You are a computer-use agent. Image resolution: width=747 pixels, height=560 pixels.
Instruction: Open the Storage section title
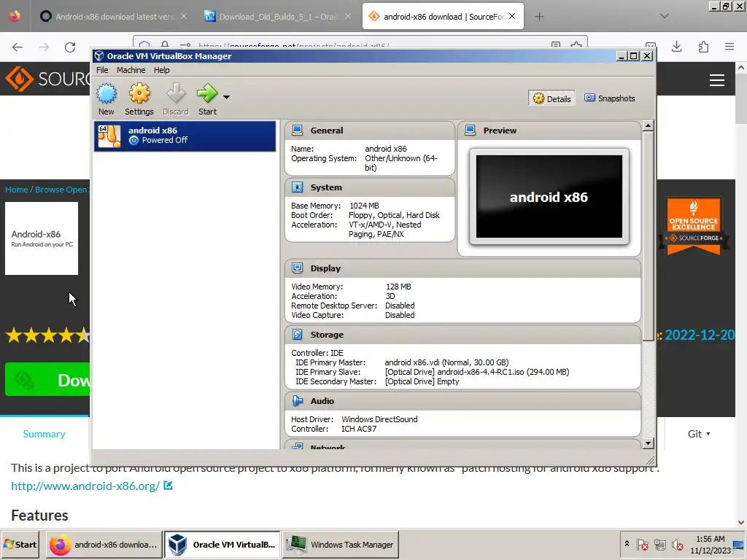[x=327, y=335]
